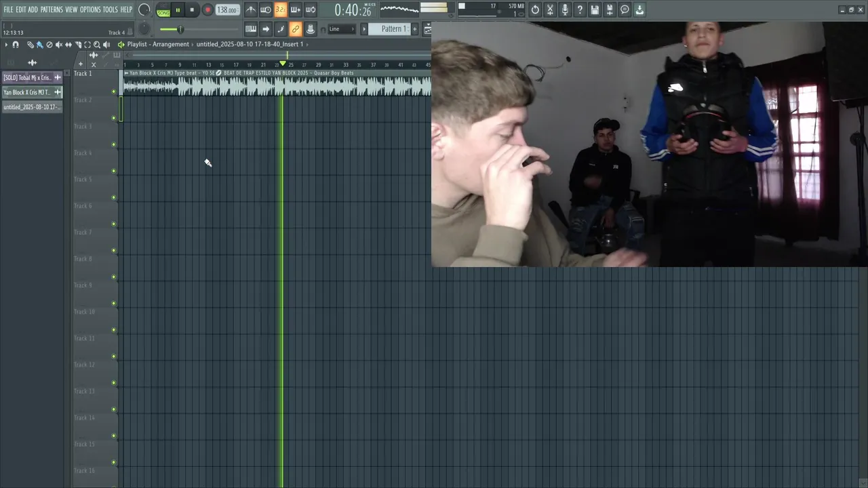Toggle loop recording icon

point(310,9)
